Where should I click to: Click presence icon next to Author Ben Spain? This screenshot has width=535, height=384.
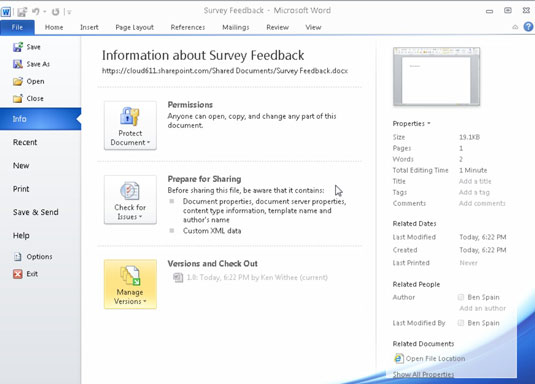(461, 297)
